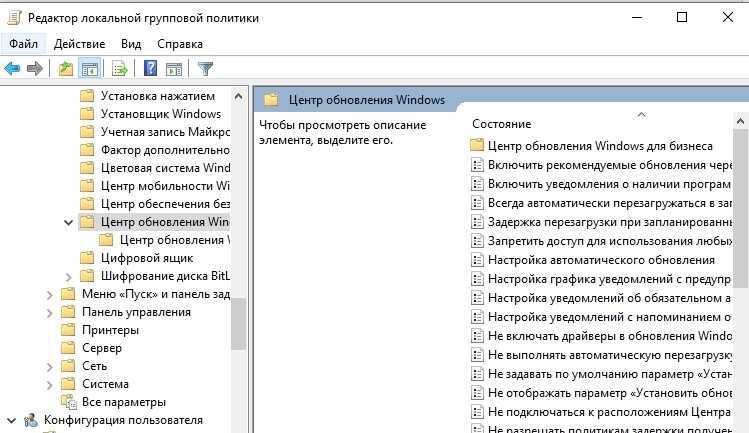The width and height of the screenshot is (749, 433).
Task: Select the Центр обеспечения безопасности folder
Action: pos(165,204)
